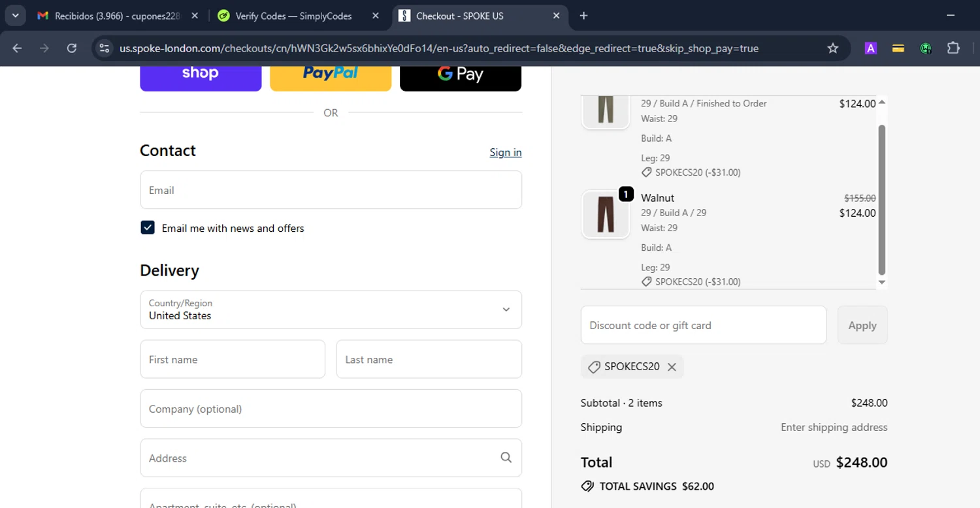Viewport: 980px width, 508px height.
Task: Open the tab search dropdown arrow
Action: (x=15, y=16)
